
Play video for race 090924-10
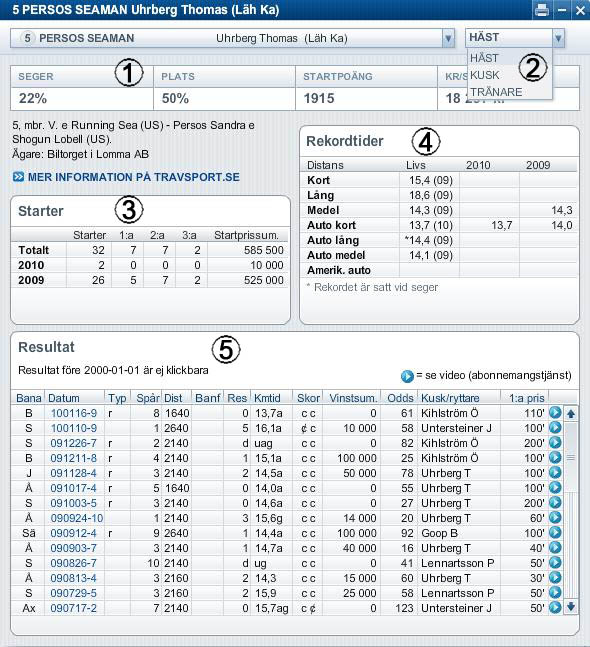(555, 517)
